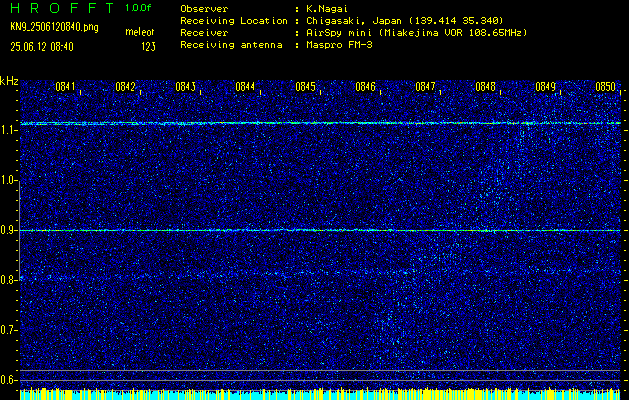
Task: Click the Chigasaki, Japan coordinates text
Action: pyautogui.click(x=405, y=21)
